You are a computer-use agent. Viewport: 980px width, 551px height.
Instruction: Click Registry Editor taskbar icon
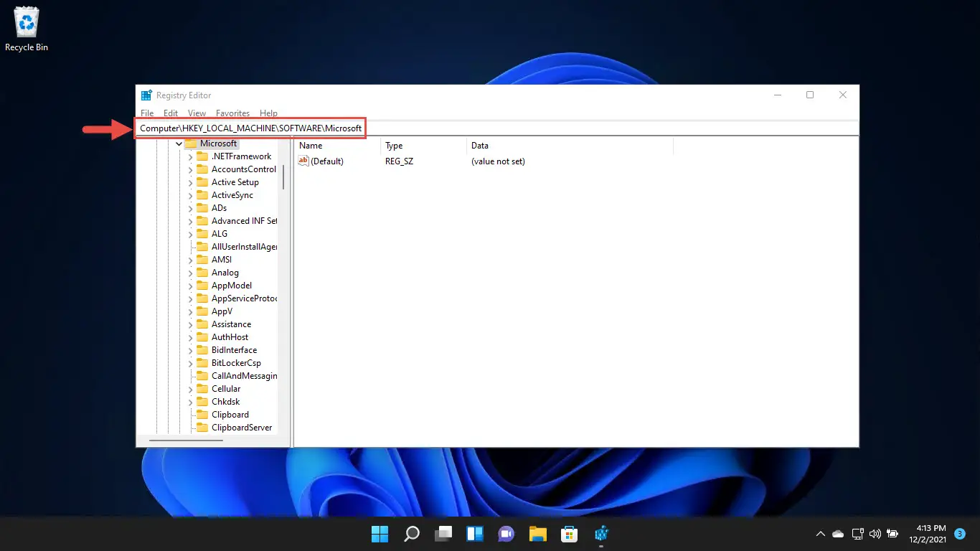[601, 534]
